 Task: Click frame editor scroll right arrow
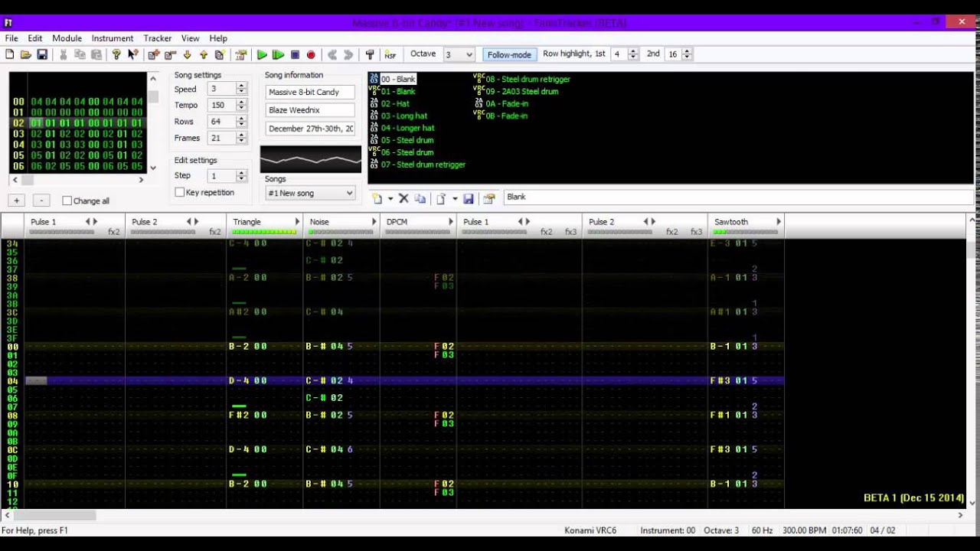[141, 180]
